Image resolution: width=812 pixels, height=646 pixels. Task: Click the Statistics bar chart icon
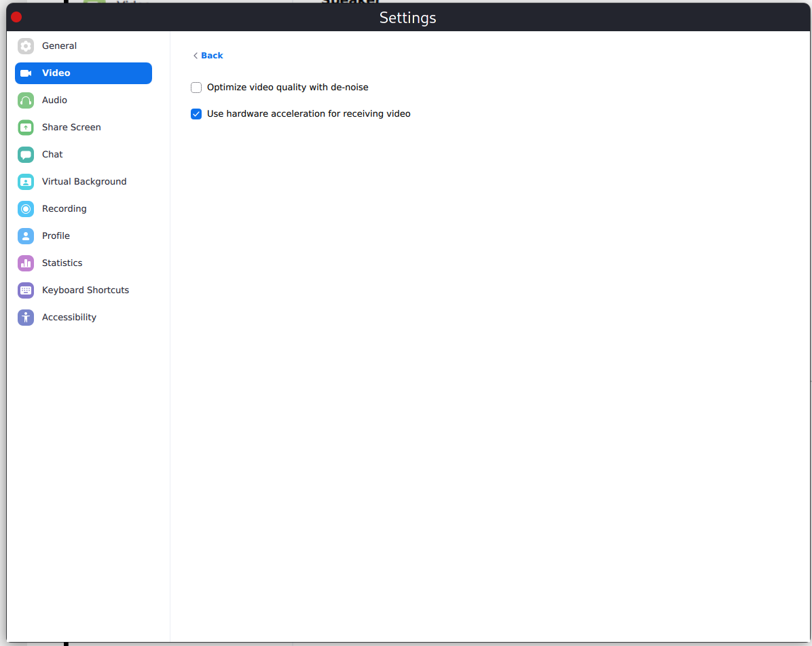[x=26, y=263]
